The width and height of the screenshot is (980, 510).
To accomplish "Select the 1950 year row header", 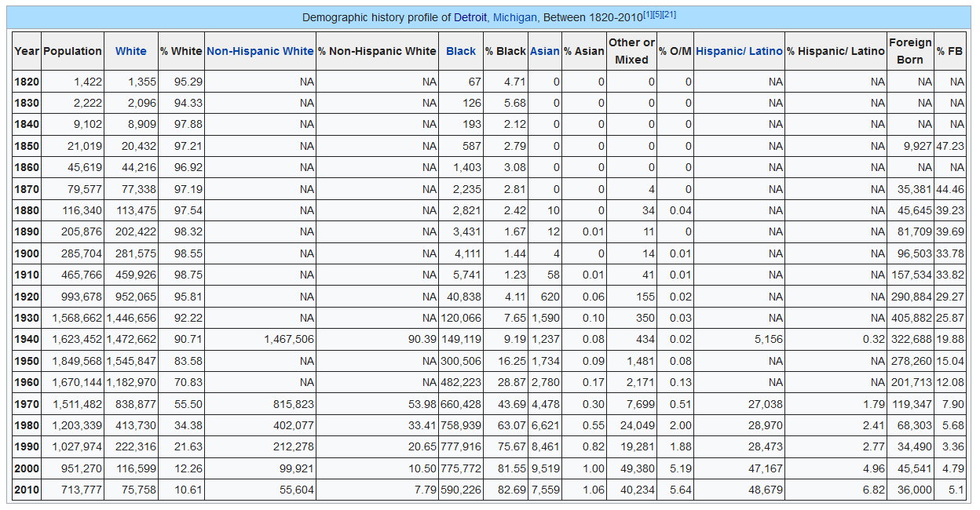I will 27,361.
